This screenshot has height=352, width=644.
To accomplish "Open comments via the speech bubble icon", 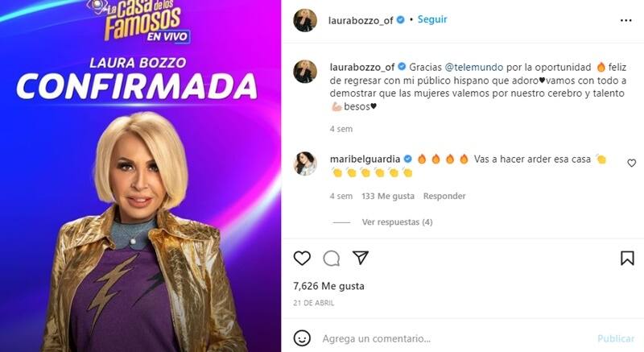I will pos(331,259).
